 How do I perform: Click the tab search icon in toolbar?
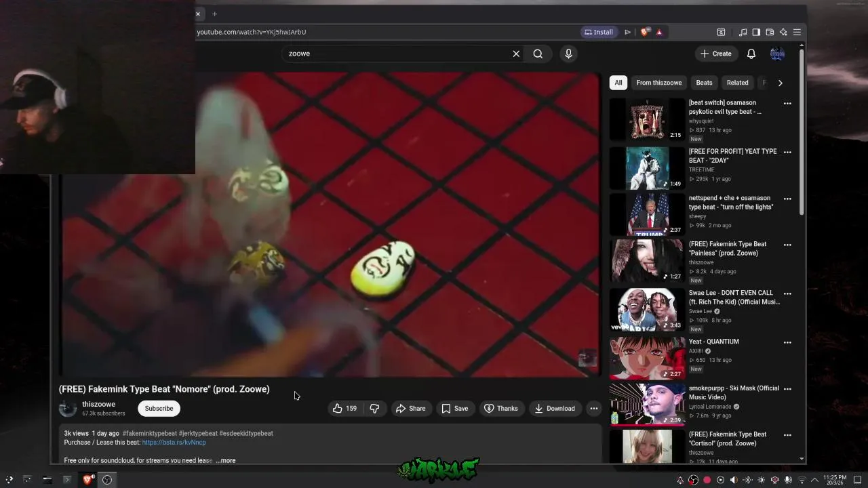[x=721, y=32]
